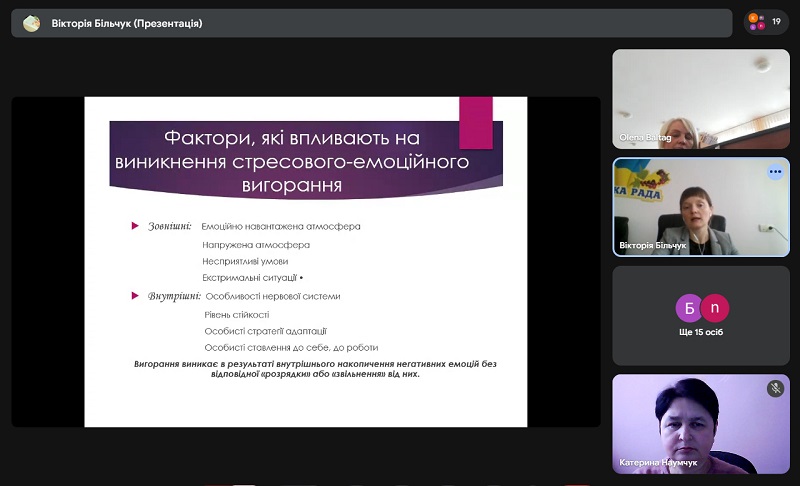Click the presenter avatar in the top bar
Viewport: 800px width, 486px height.
pos(32,23)
